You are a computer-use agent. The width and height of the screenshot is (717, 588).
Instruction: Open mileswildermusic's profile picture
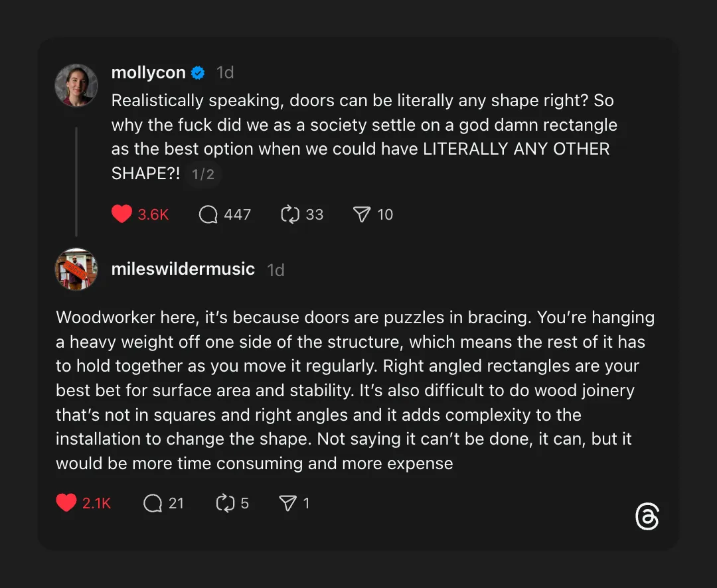click(76, 269)
